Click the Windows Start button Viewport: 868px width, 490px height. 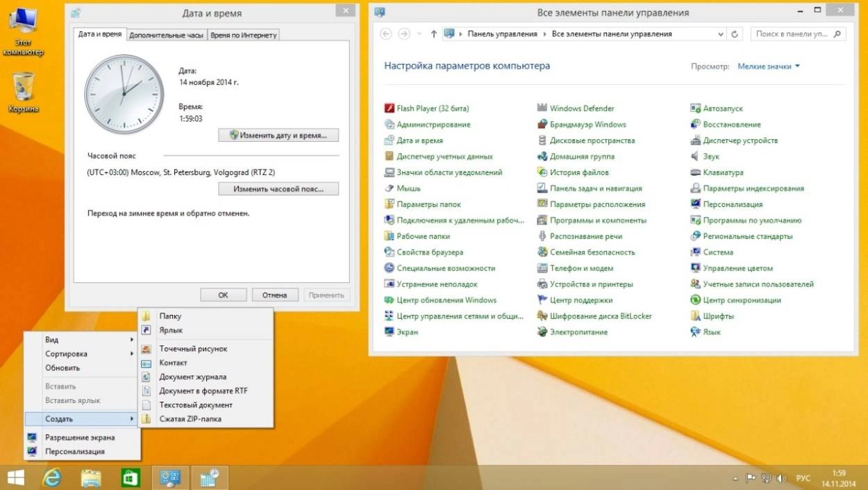click(15, 477)
